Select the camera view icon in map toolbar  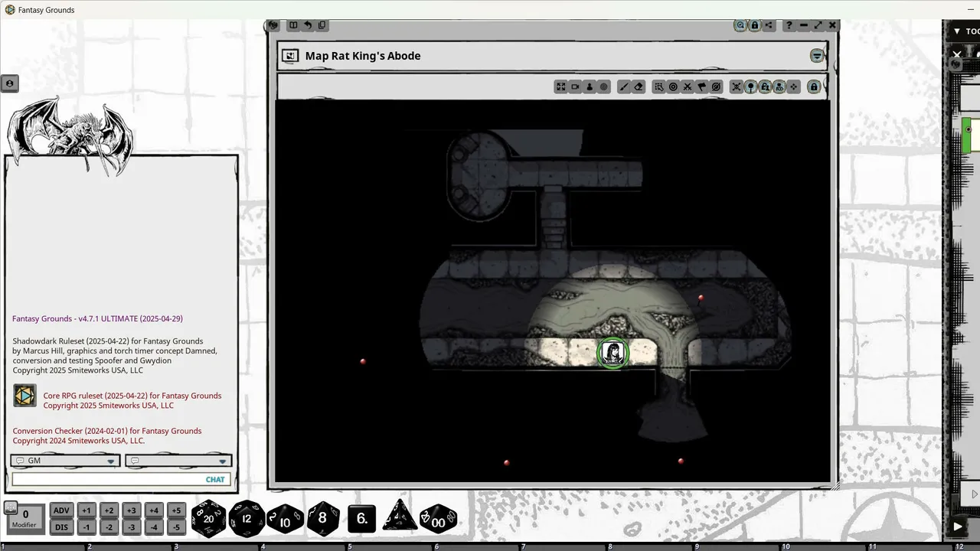coord(575,86)
